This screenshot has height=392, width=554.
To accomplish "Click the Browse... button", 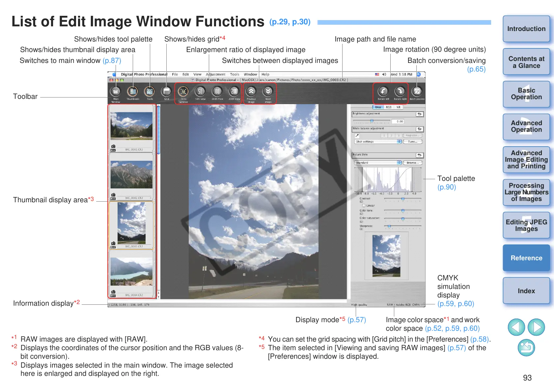I will coord(413,163).
